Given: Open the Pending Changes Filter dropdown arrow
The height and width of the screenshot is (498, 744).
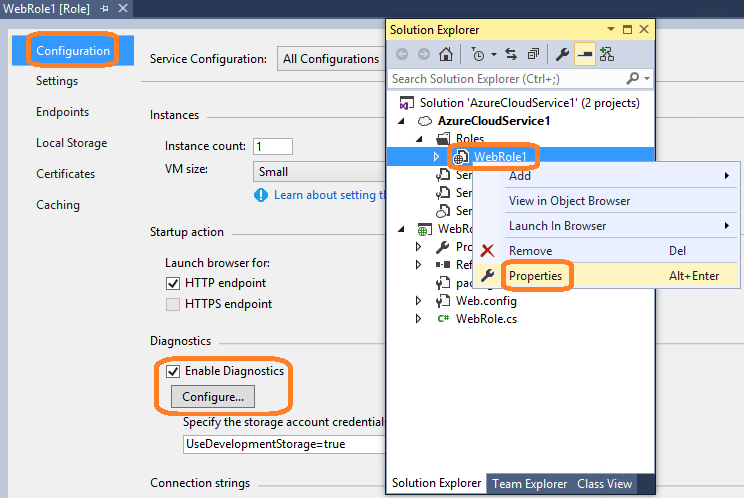Looking at the screenshot, I should [494, 55].
